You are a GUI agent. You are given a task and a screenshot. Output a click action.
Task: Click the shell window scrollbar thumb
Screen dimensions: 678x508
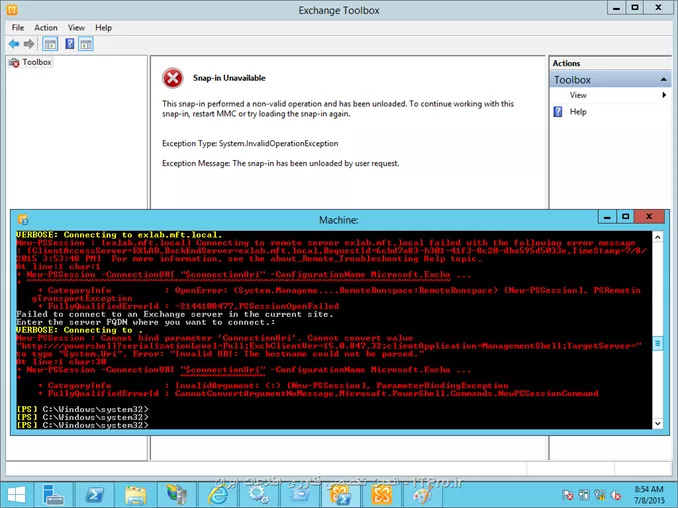pyautogui.click(x=658, y=344)
